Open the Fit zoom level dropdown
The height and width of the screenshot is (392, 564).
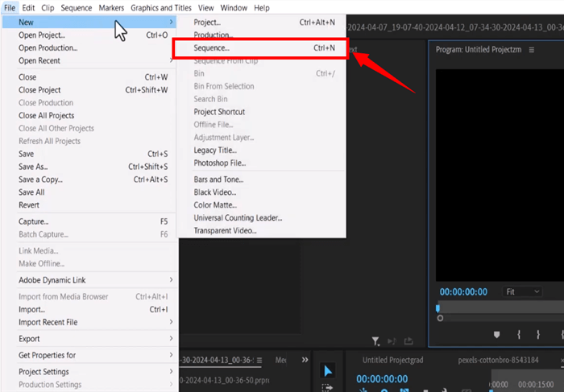(522, 291)
